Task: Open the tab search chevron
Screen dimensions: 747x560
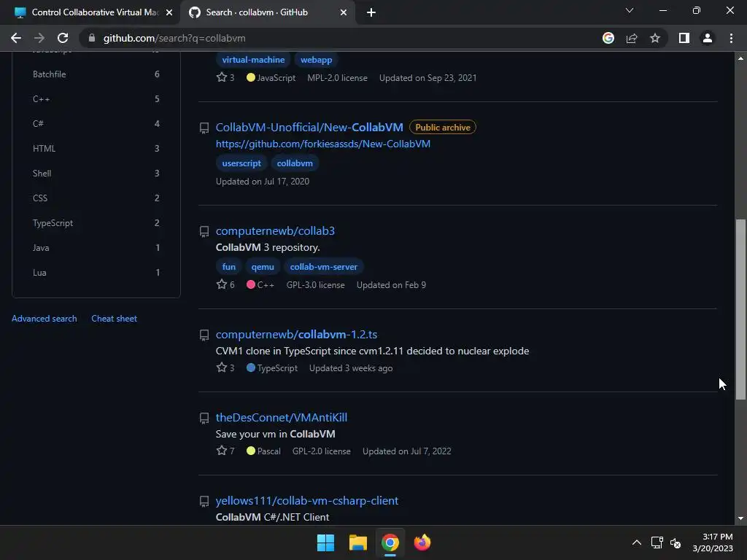Action: pyautogui.click(x=630, y=10)
